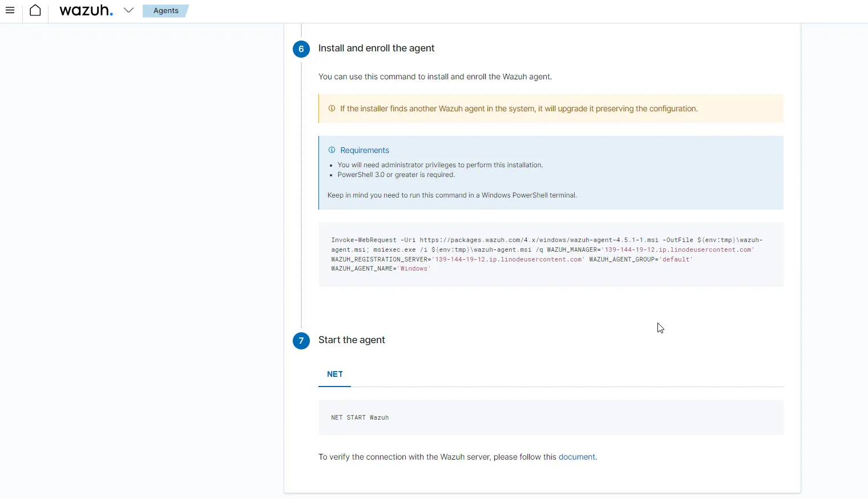
Task: Open the hamburger navigation menu
Action: (10, 10)
